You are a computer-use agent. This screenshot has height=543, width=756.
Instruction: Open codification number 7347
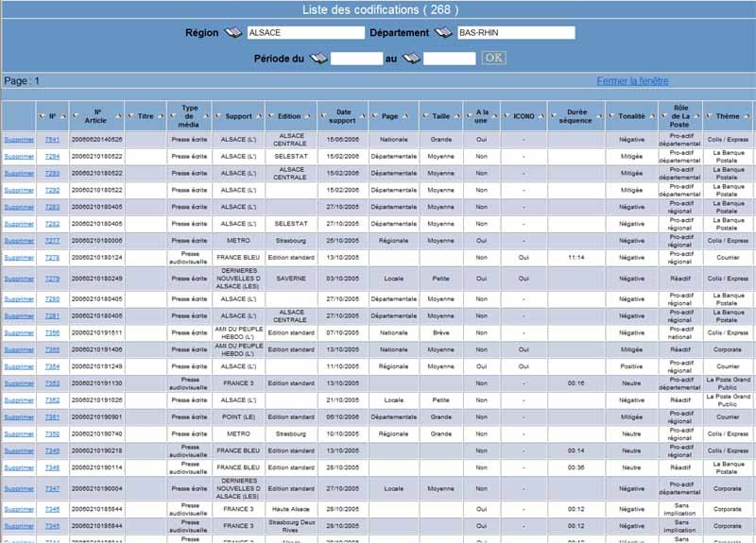pyautogui.click(x=52, y=488)
